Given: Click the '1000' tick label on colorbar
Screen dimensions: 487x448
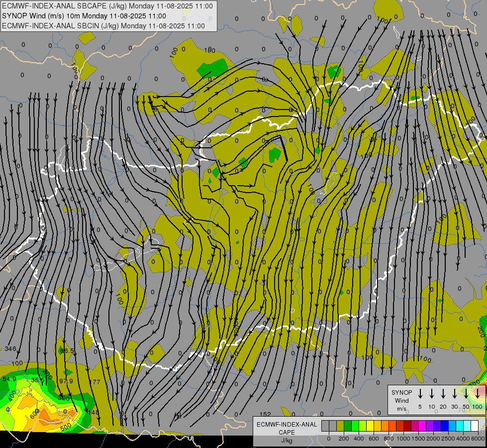Looking at the screenshot, I should tap(403, 439).
